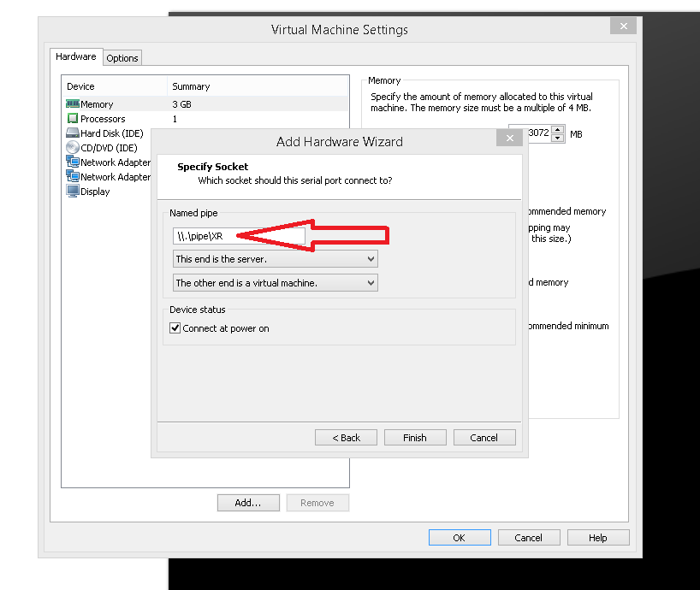Click the CD/DVD (IDE) disc icon
This screenshot has height=590, width=700.
click(73, 148)
